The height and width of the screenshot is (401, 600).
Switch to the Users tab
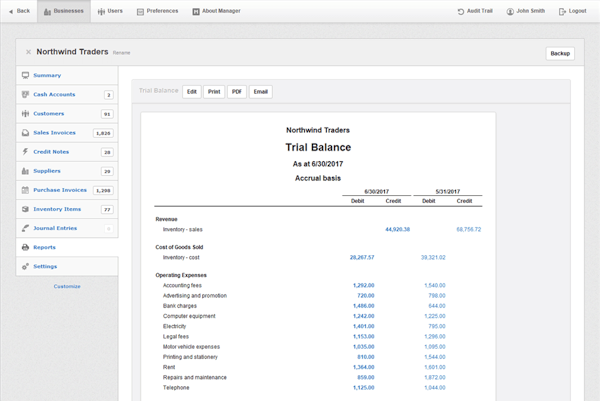[x=111, y=11]
